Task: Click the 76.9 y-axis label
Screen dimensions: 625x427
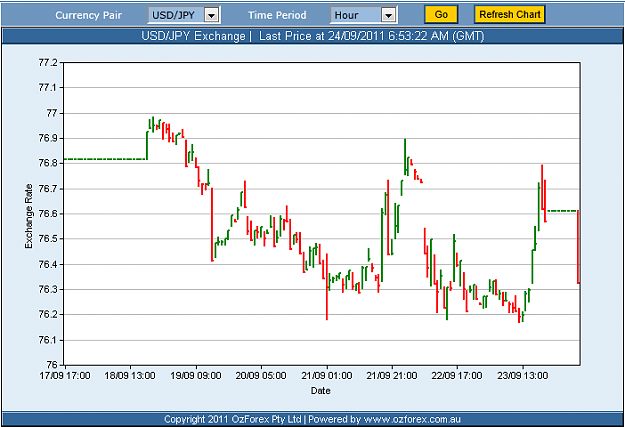Action: (x=48, y=138)
